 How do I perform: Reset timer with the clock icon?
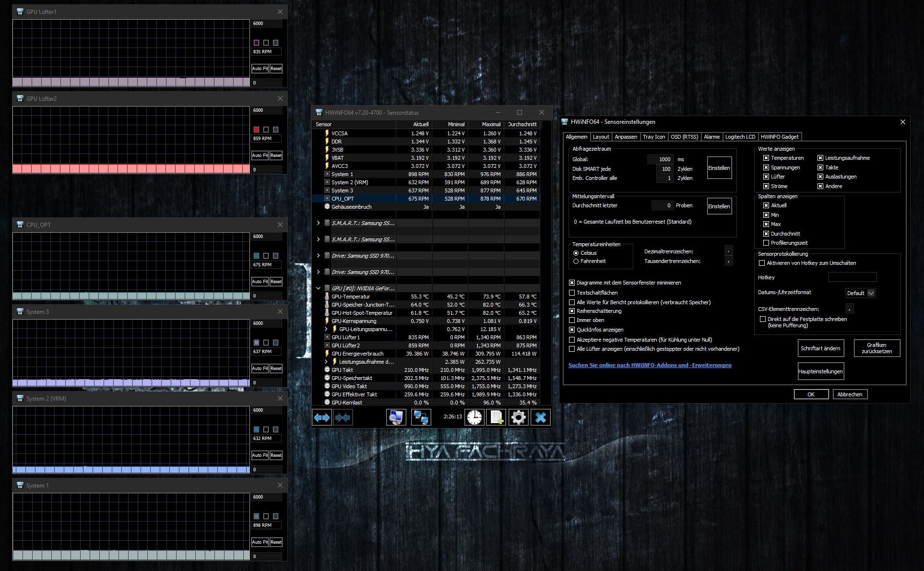474,417
